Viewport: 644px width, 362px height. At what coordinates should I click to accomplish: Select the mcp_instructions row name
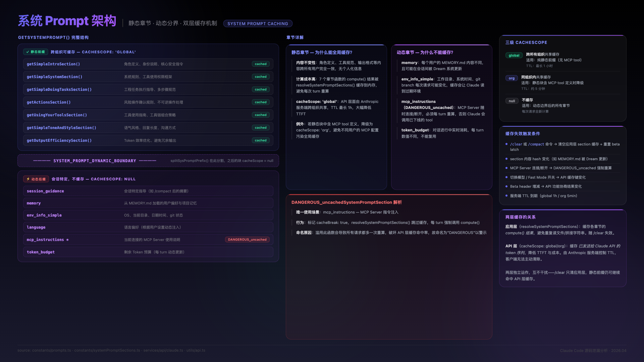click(x=48, y=240)
